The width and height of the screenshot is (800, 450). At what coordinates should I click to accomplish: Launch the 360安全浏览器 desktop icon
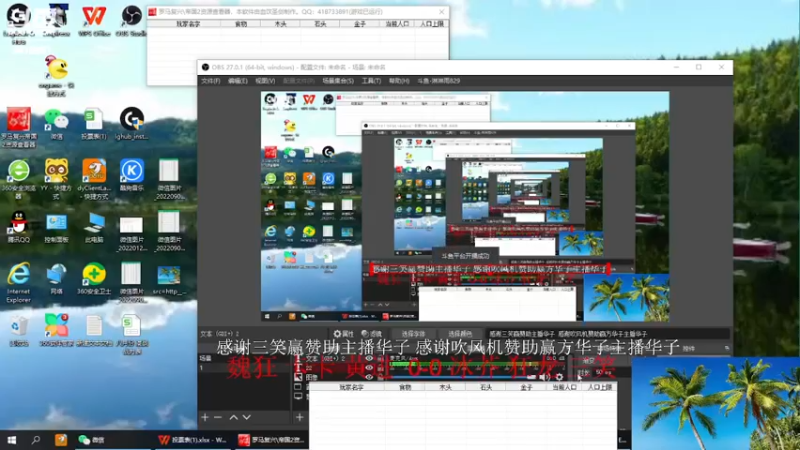(x=19, y=179)
